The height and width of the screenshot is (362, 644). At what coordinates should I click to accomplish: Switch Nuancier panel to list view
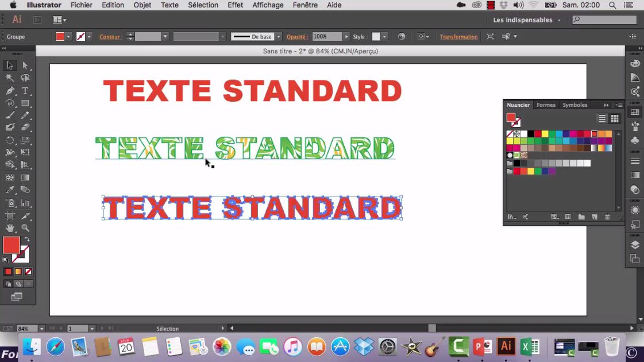602,118
